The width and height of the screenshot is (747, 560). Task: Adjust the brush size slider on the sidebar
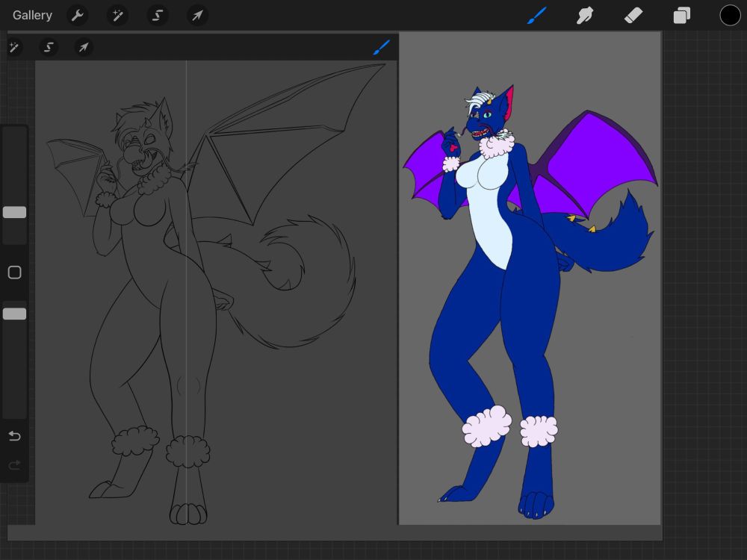tap(13, 212)
